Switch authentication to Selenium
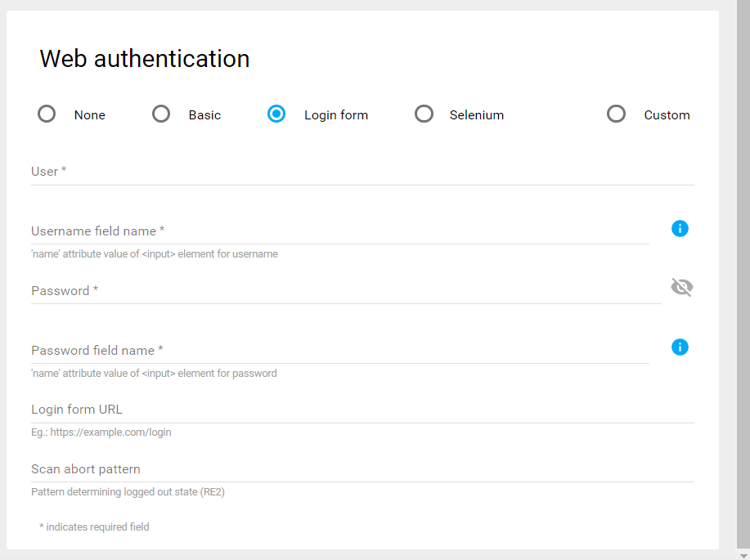750x560 pixels. 424,114
